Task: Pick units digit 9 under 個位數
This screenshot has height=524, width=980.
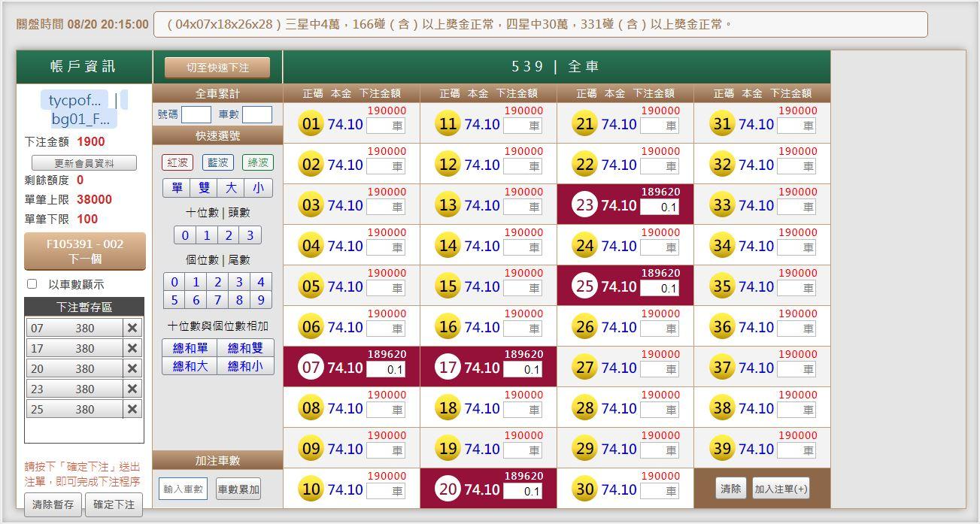Action: click(x=260, y=300)
